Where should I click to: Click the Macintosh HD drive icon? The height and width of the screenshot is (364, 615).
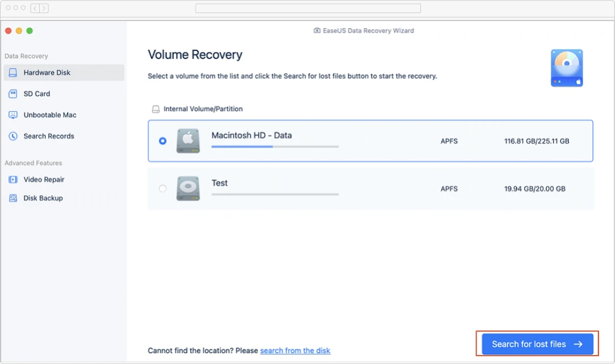(187, 140)
